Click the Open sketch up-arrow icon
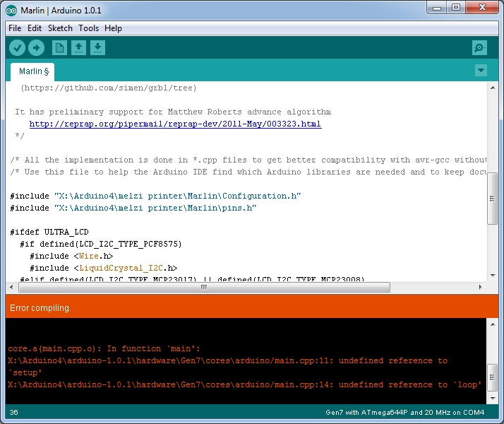 pyautogui.click(x=78, y=48)
